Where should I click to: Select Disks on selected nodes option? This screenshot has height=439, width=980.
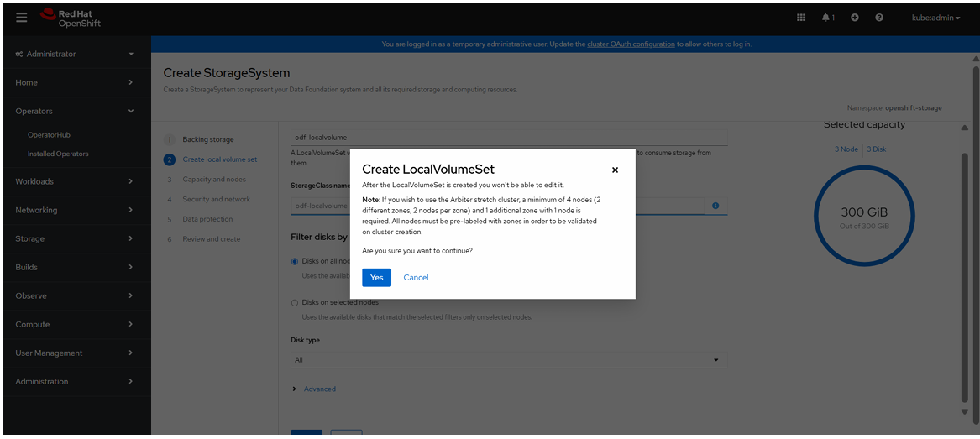tap(295, 302)
